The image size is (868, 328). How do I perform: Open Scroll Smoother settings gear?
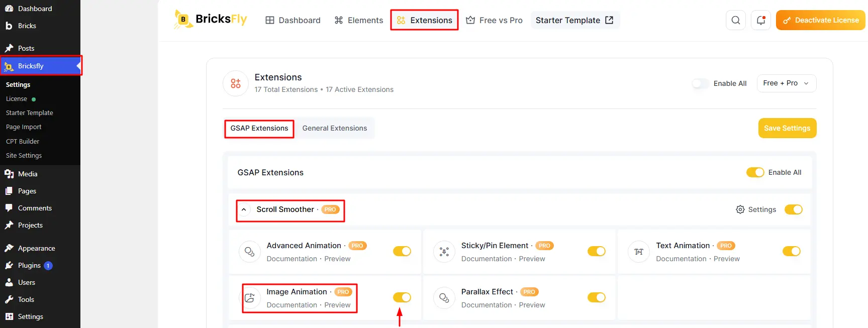(756, 209)
